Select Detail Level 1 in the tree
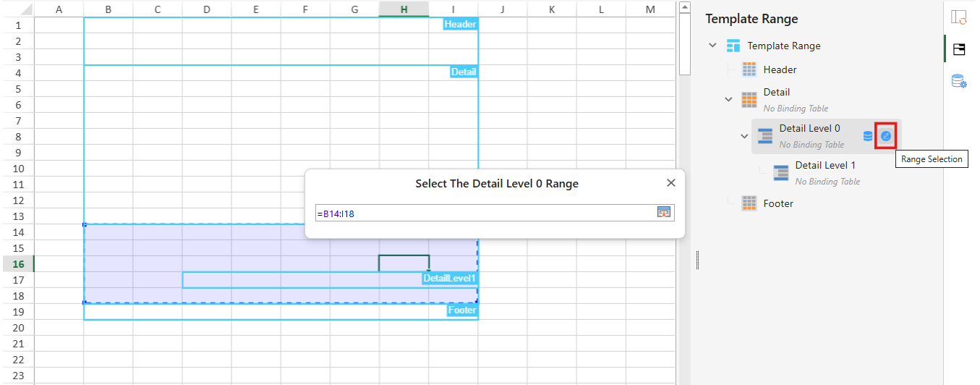 tap(825, 166)
